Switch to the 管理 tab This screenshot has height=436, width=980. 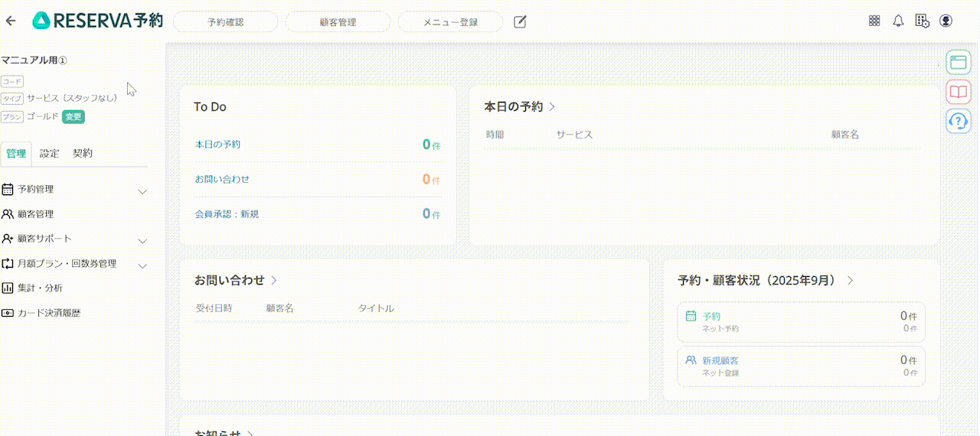16,153
